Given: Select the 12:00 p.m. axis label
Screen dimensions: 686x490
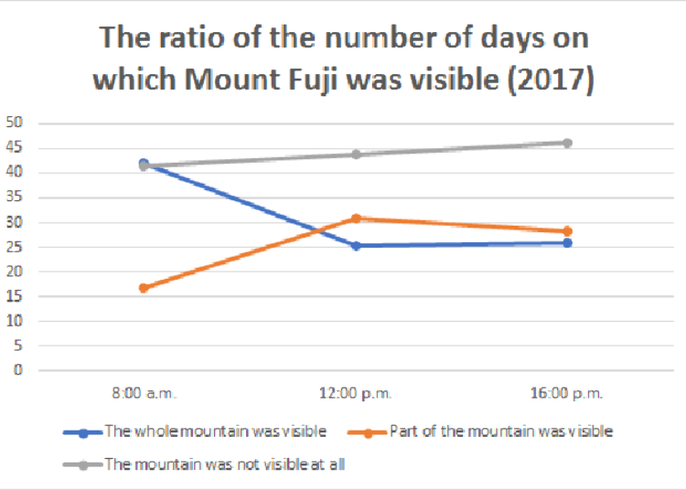Looking at the screenshot, I should point(356,392).
